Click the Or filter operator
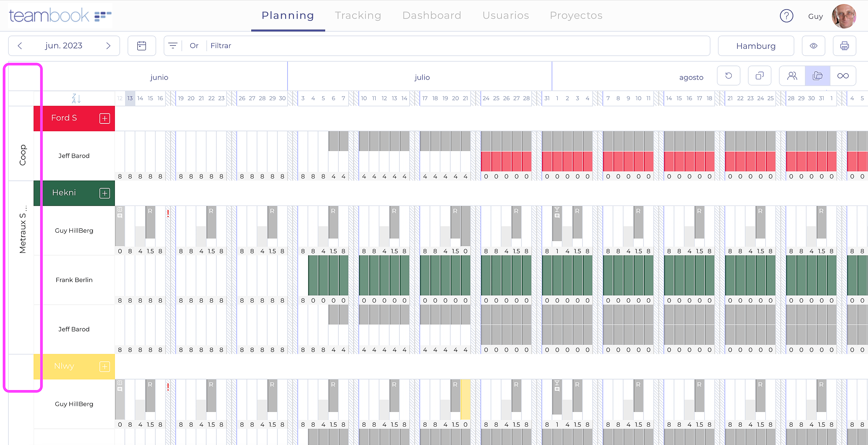The height and width of the screenshot is (445, 868). pos(194,46)
